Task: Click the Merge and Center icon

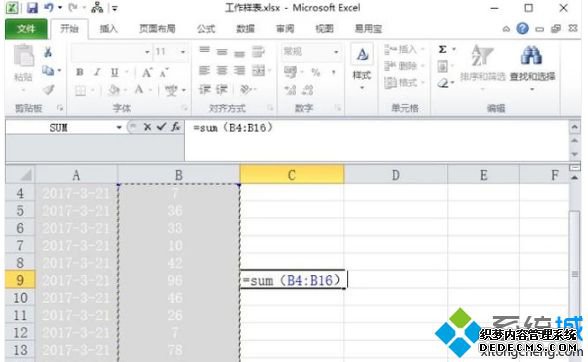Action: [x=258, y=70]
